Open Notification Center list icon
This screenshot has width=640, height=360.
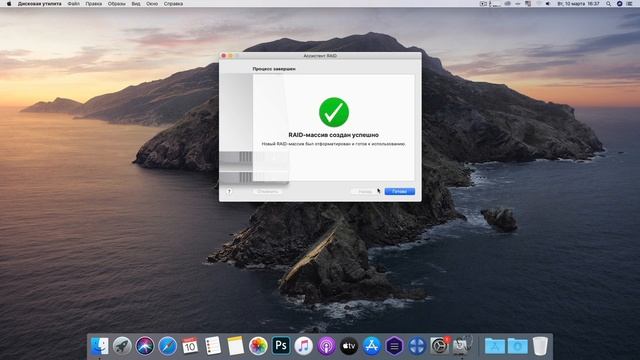point(630,4)
